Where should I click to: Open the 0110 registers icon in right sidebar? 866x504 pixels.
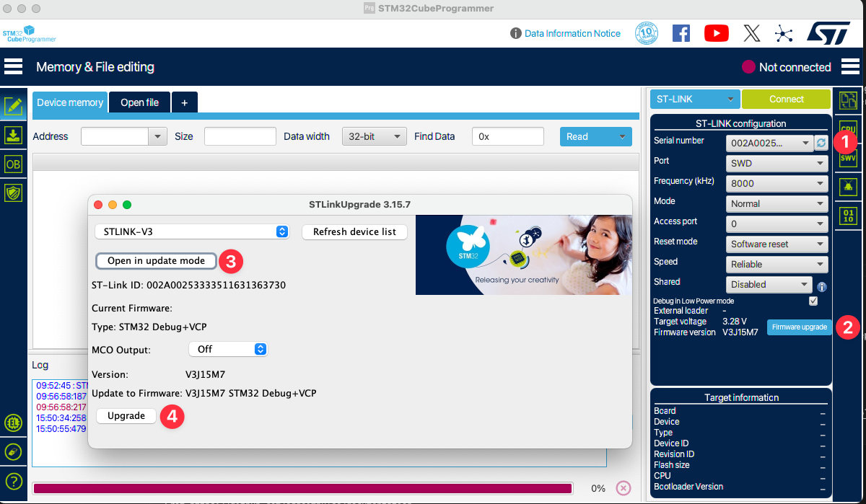[848, 216]
